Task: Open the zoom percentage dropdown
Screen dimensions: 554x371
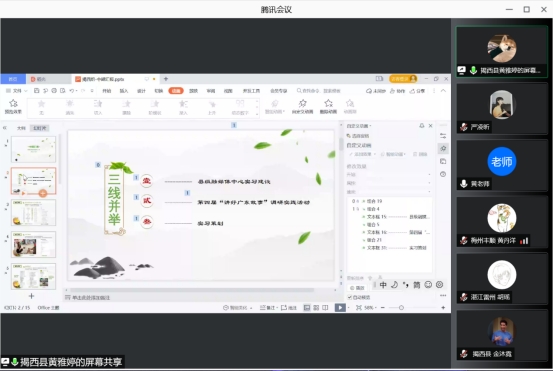Action: coord(370,308)
